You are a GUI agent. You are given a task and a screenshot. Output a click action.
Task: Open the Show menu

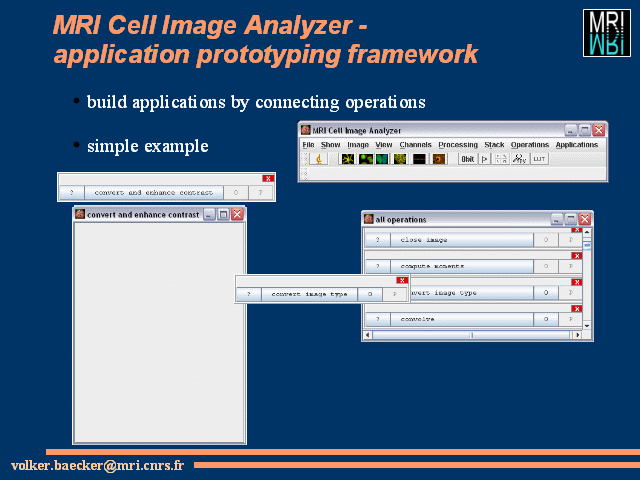tap(330, 144)
